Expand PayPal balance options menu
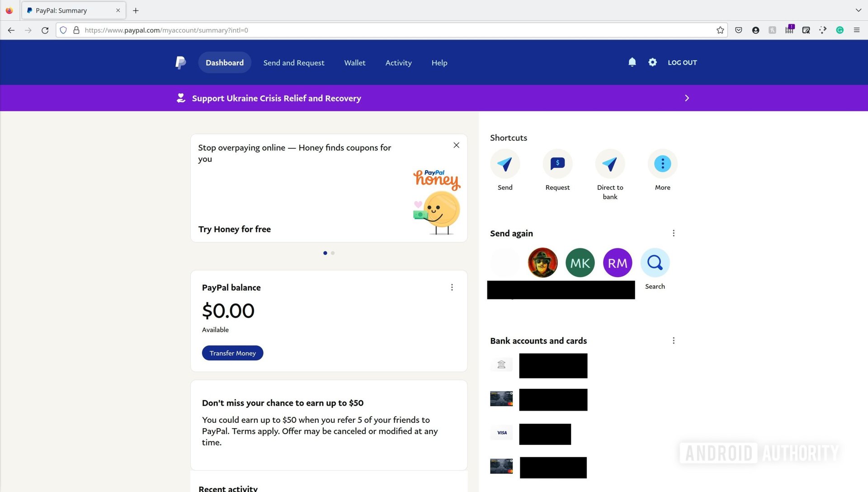This screenshot has width=868, height=492. (452, 287)
